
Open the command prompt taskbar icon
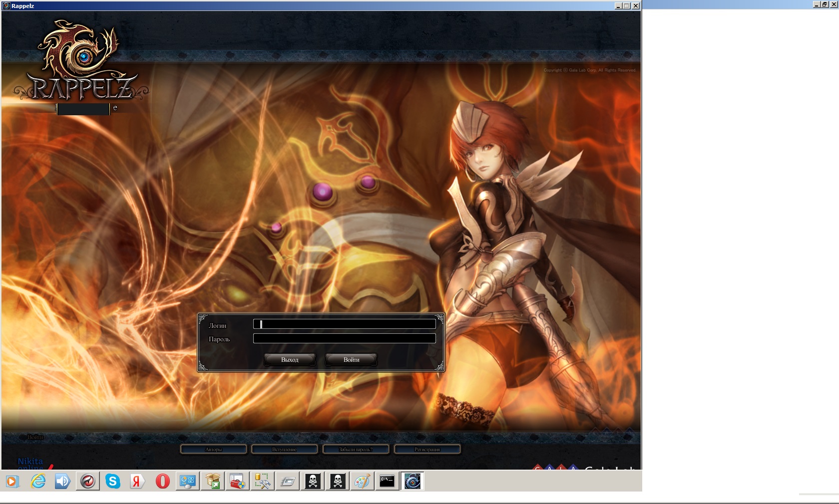(x=388, y=482)
